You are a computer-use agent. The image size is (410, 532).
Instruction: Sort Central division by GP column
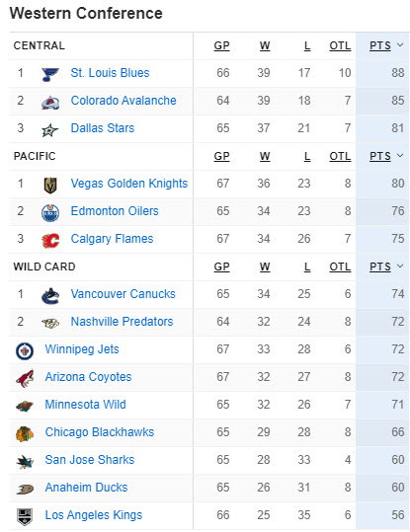pyautogui.click(x=221, y=45)
